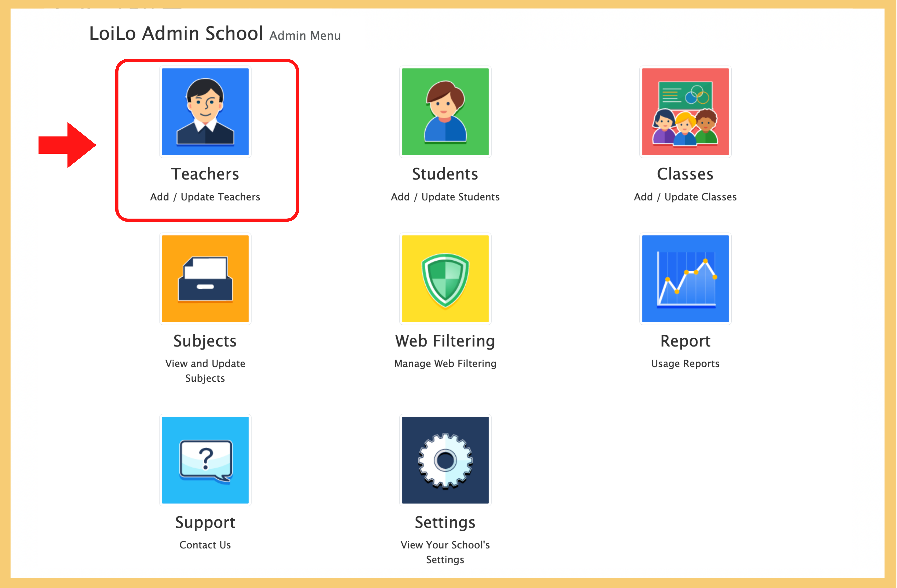The width and height of the screenshot is (897, 588).
Task: Click 'Manage Web Filtering' caption
Action: pos(445,364)
